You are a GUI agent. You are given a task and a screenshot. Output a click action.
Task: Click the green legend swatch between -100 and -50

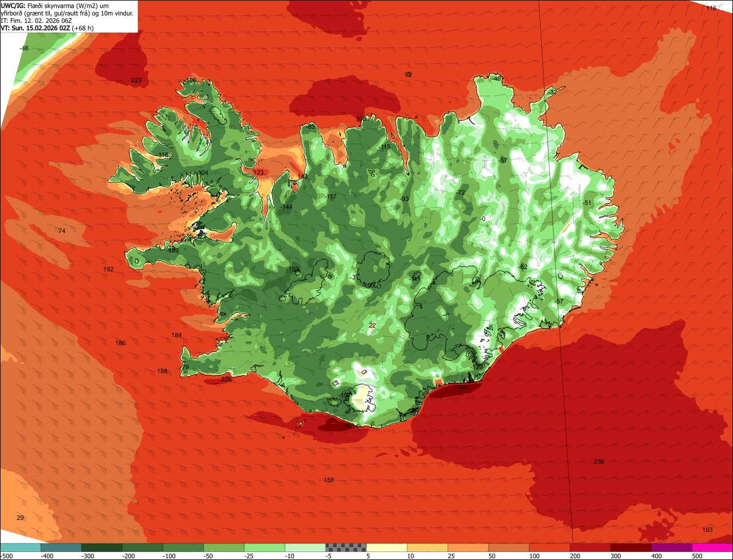coord(183,547)
